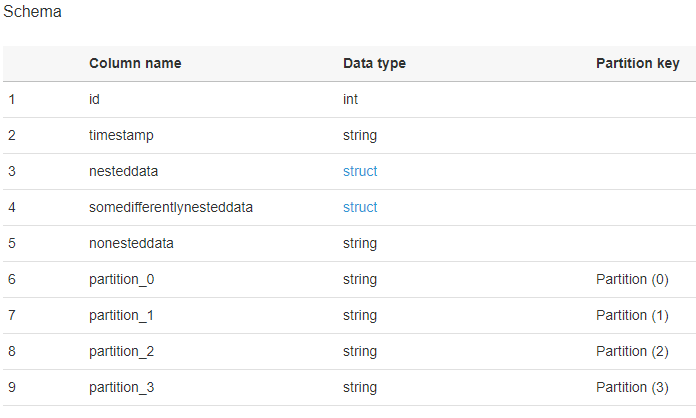Viewport: 696px width, 418px height.
Task: Click the nesteddata column name
Action: 123,171
